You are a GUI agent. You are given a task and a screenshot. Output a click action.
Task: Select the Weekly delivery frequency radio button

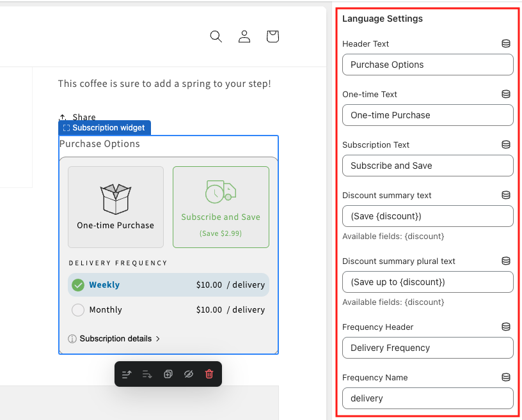78,284
